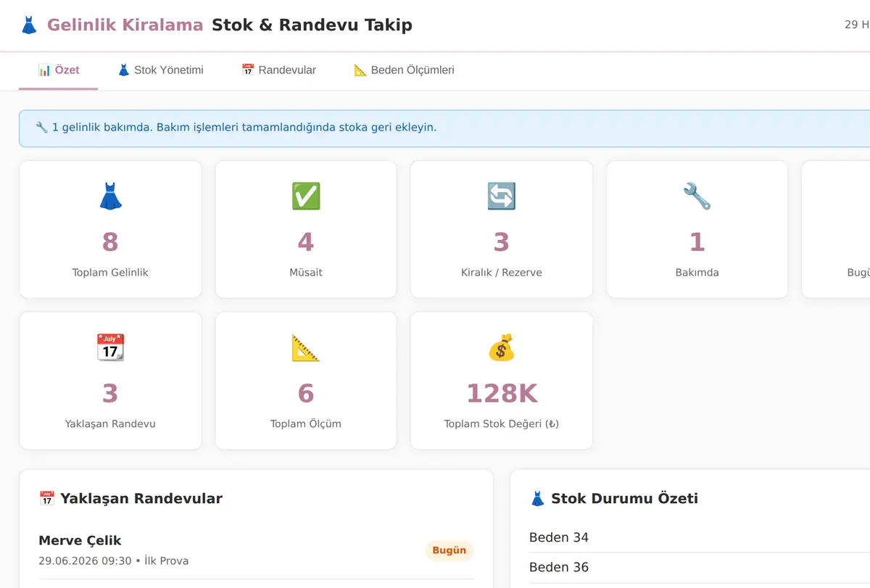
Task: Click the ruler icon on Toplam Ölçüm card
Action: (x=306, y=348)
